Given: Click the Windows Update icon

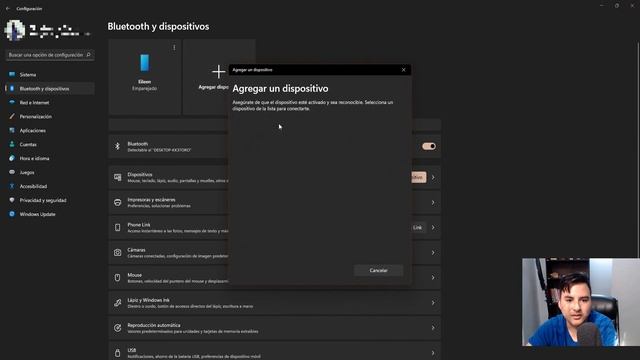Looking at the screenshot, I should [x=12, y=214].
